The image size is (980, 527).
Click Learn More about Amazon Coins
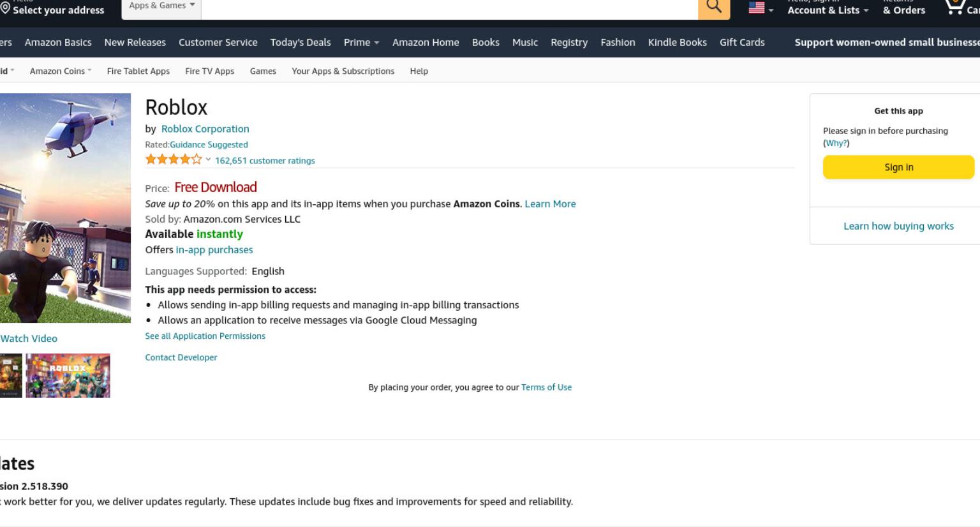[550, 204]
